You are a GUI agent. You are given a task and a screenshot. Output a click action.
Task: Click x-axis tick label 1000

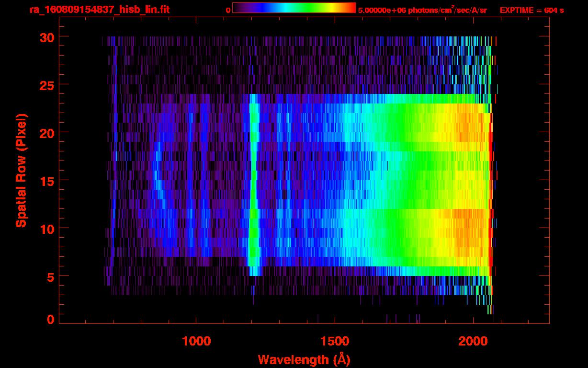point(196,341)
